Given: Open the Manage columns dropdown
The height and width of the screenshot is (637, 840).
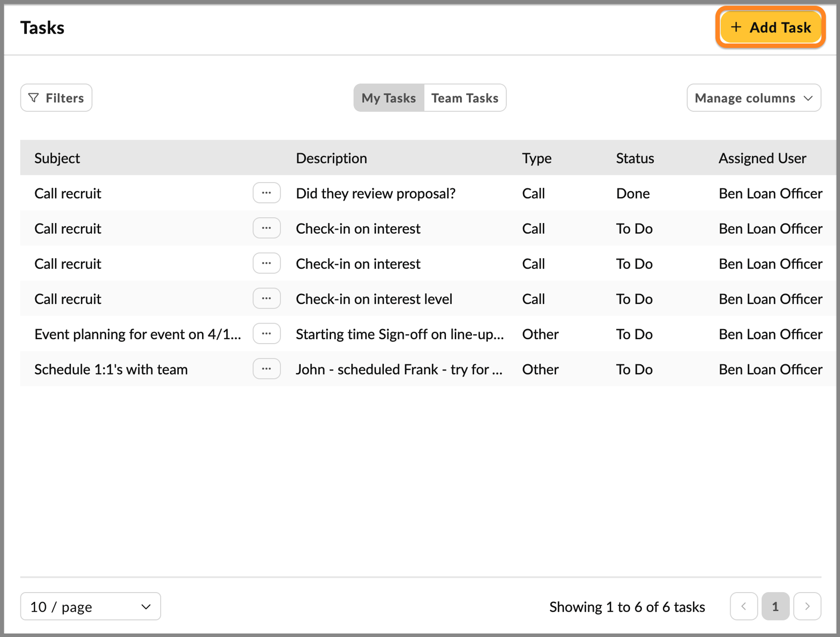Looking at the screenshot, I should [x=754, y=98].
